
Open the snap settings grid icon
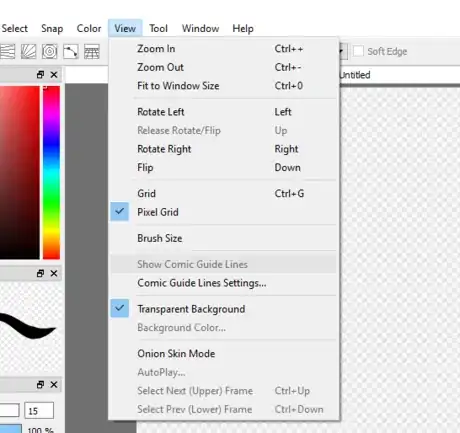click(92, 52)
